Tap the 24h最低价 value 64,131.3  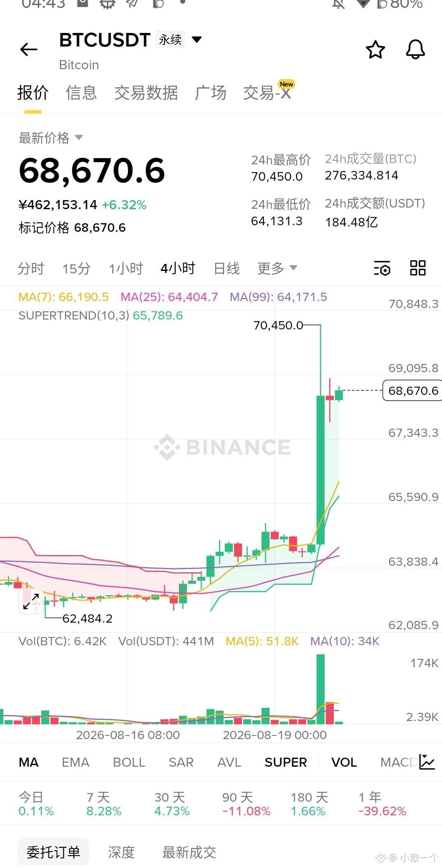click(277, 221)
